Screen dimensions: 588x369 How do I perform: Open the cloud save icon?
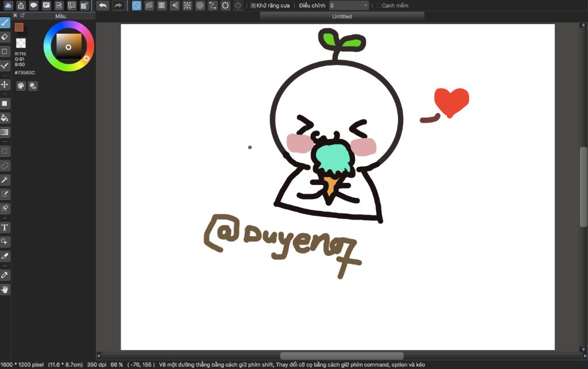tap(8, 5)
